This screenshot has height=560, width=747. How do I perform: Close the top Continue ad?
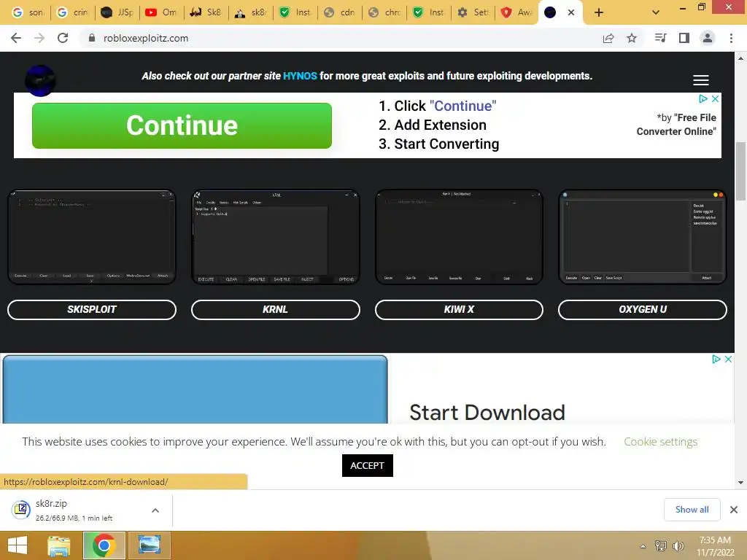[x=715, y=98]
